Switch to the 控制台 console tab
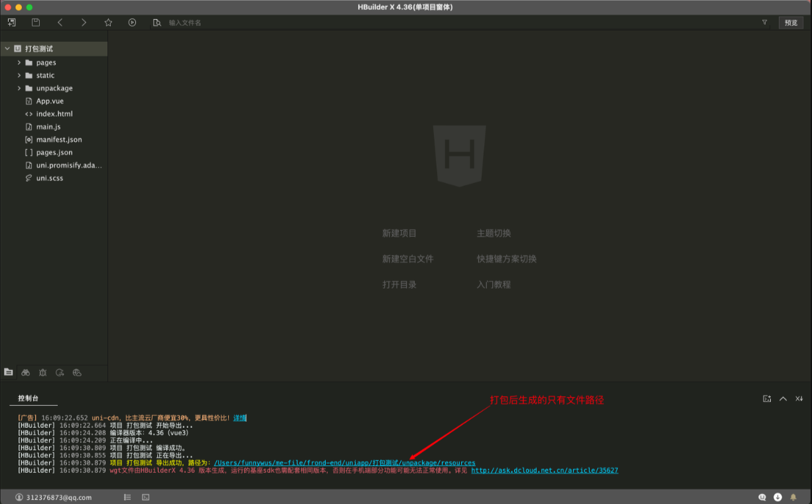This screenshot has width=812, height=504. [x=29, y=399]
